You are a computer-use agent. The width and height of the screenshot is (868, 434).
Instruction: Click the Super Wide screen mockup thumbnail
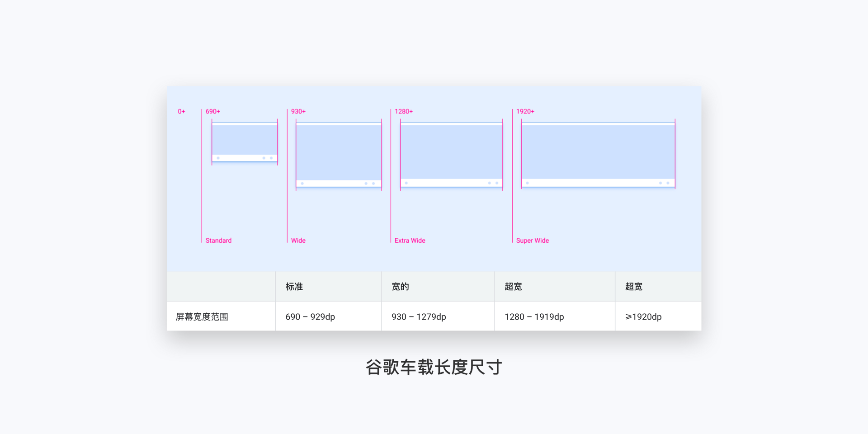pos(598,154)
